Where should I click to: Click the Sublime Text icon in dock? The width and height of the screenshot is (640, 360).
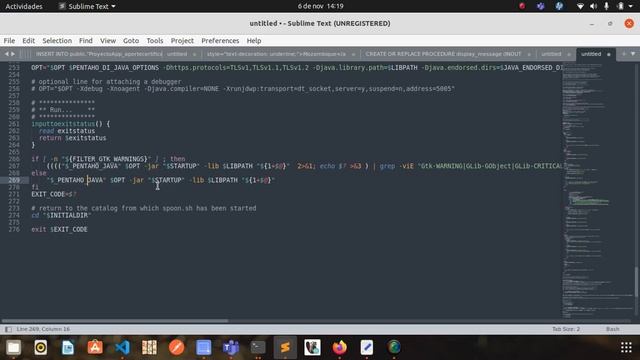[285, 347]
